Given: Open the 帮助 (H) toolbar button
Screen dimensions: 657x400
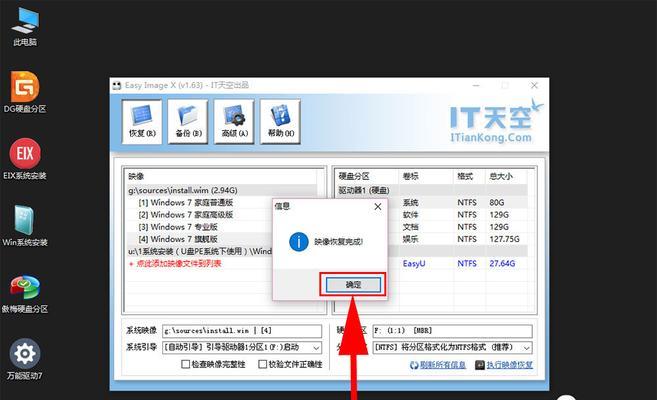Looking at the screenshot, I should (x=280, y=121).
